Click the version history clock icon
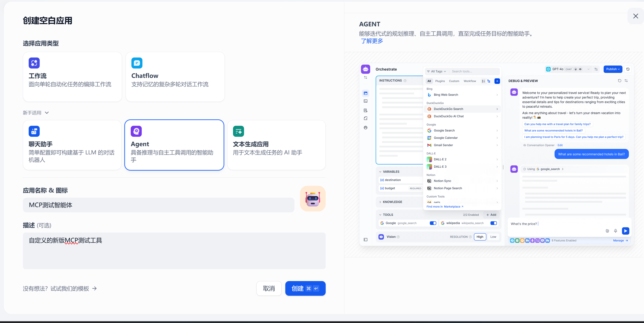 (628, 69)
